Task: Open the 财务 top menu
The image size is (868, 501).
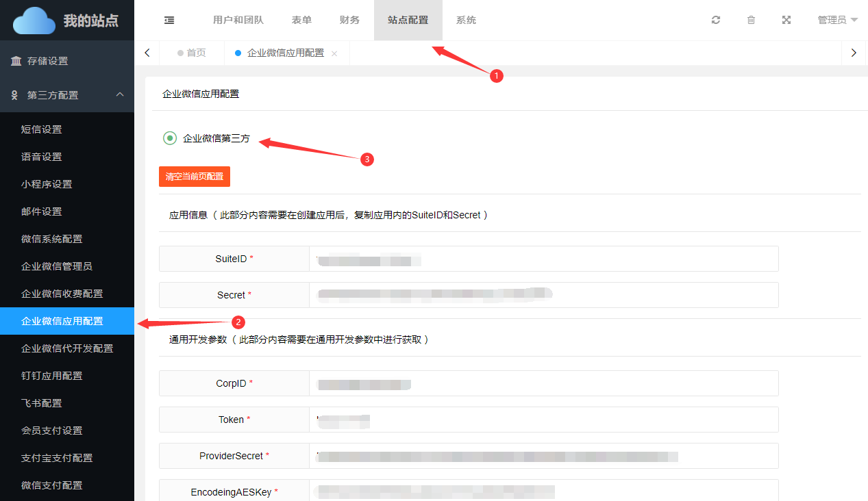Action: [x=349, y=21]
